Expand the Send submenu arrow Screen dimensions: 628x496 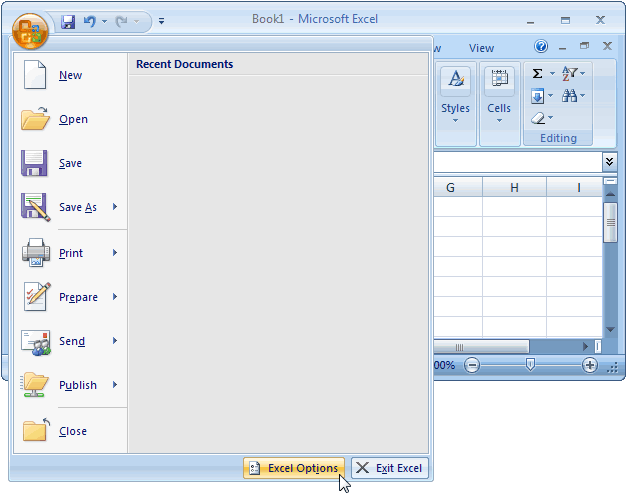(115, 341)
